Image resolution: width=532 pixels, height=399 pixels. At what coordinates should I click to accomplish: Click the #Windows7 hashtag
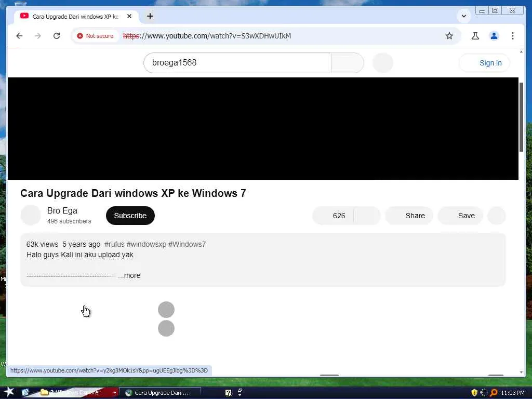pos(187,244)
